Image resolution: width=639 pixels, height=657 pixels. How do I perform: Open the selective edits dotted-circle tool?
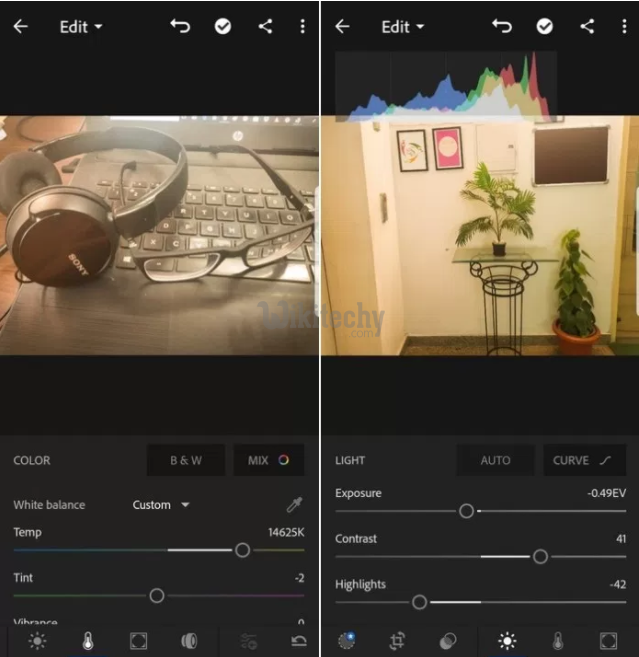point(347,641)
